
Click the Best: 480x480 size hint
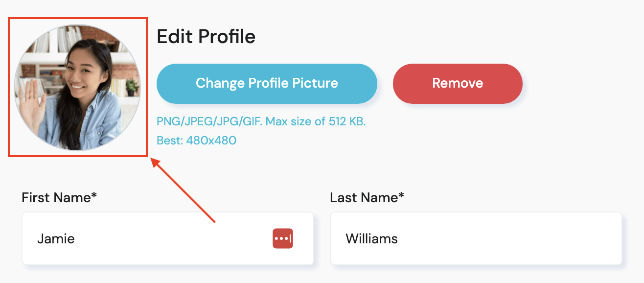pyautogui.click(x=196, y=141)
